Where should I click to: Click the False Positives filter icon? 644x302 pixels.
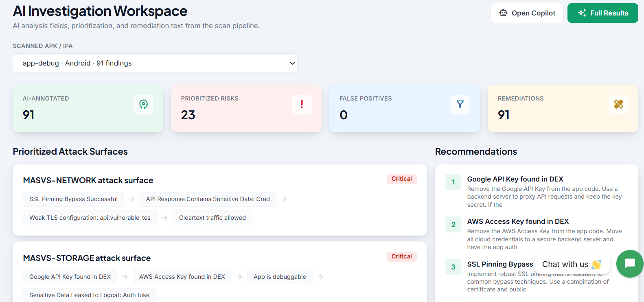pos(460,104)
